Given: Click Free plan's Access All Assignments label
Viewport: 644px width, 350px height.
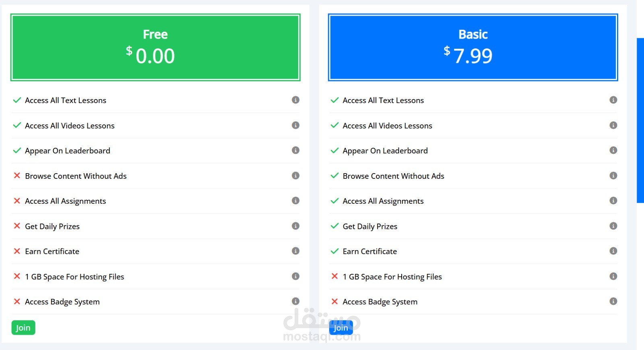Looking at the screenshot, I should point(65,201).
